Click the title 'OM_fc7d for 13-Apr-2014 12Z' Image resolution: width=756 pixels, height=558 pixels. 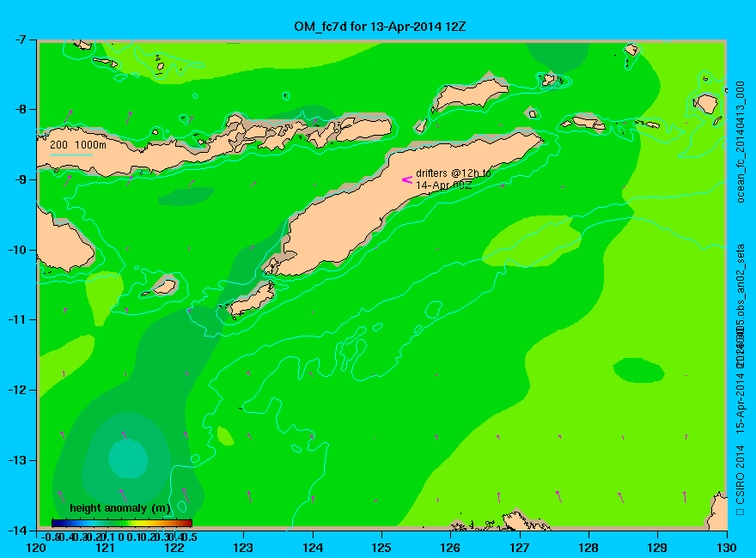(380, 27)
